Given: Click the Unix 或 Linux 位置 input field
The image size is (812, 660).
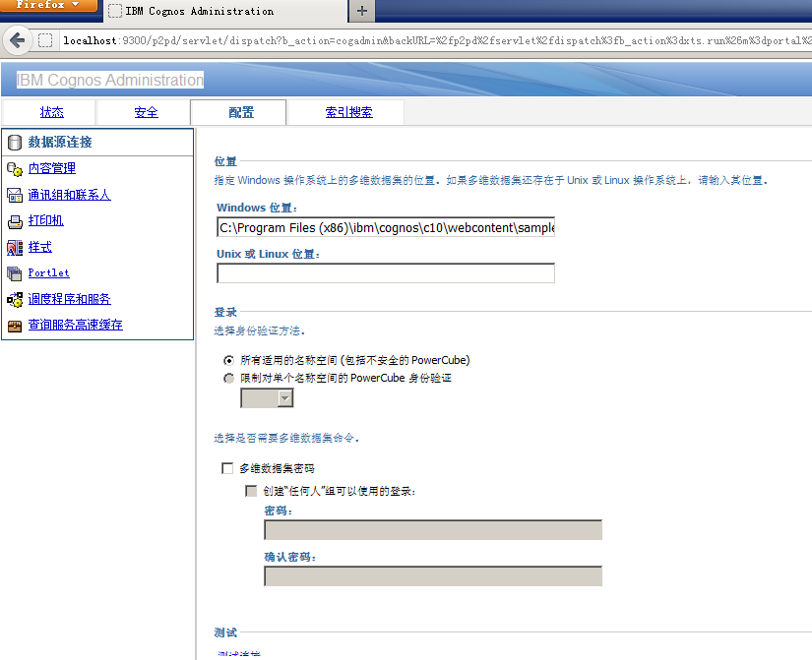Looking at the screenshot, I should click(386, 273).
